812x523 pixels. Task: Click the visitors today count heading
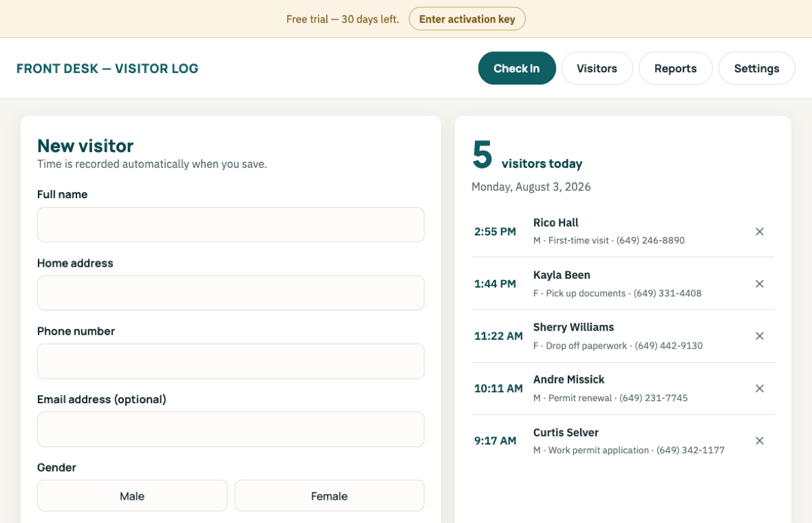(x=527, y=156)
